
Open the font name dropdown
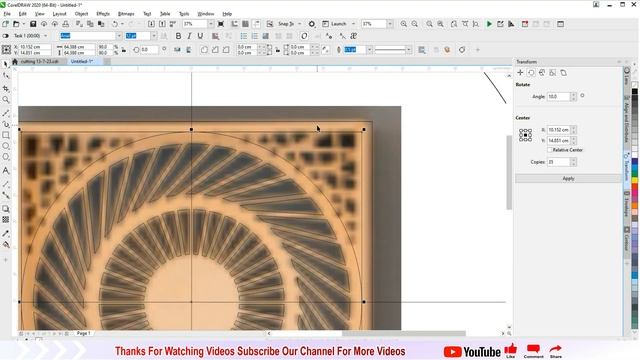pyautogui.click(x=119, y=36)
